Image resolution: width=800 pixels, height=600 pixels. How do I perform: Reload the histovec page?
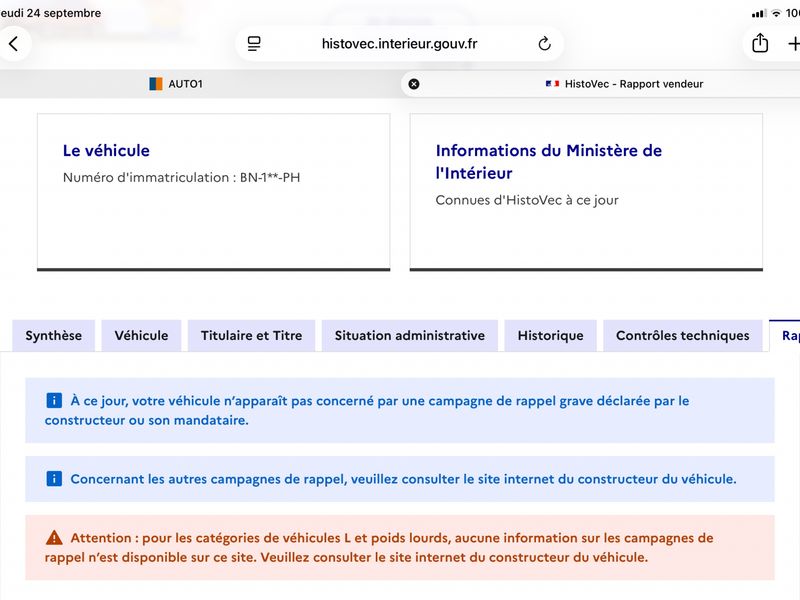click(544, 44)
